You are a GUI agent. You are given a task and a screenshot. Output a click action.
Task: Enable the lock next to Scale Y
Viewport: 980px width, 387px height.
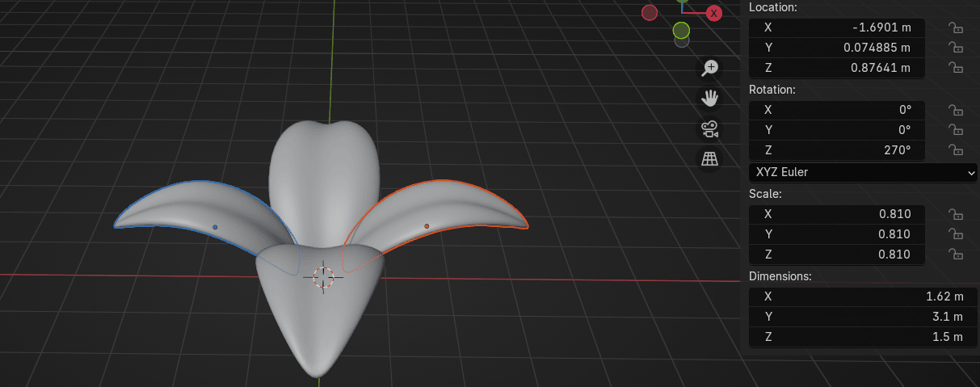point(955,234)
